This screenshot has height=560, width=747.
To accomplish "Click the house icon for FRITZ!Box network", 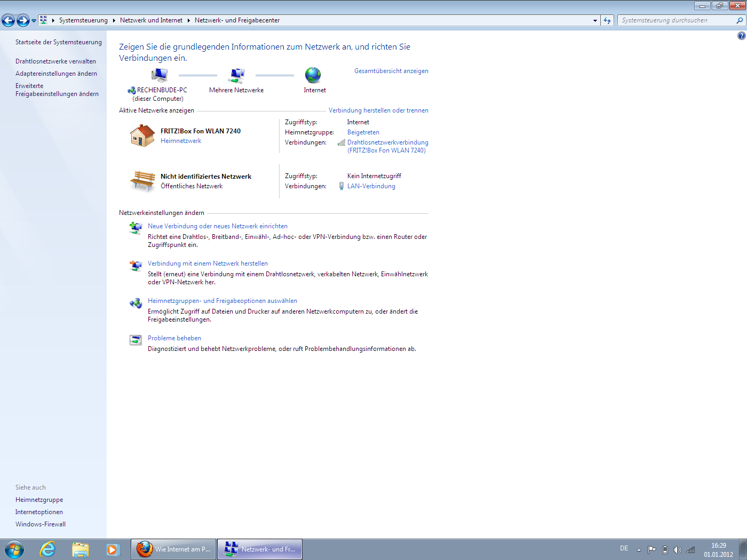I will coord(142,135).
